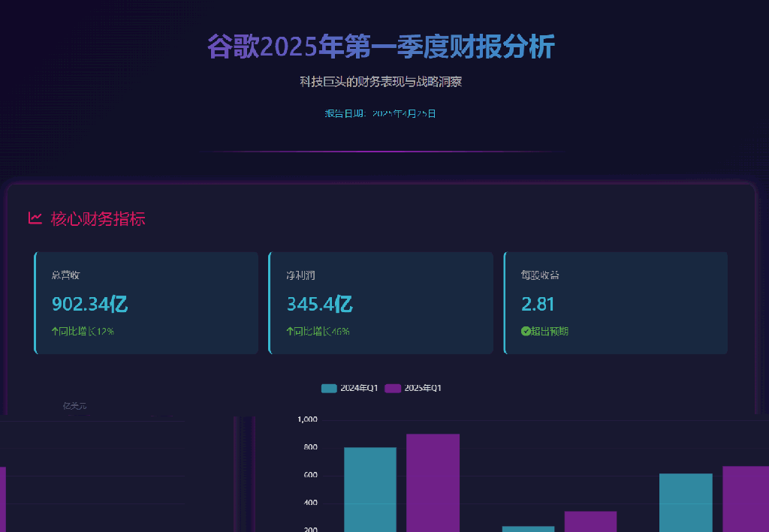
Task: Click the 同比增长46% growth text
Action: tap(321, 332)
